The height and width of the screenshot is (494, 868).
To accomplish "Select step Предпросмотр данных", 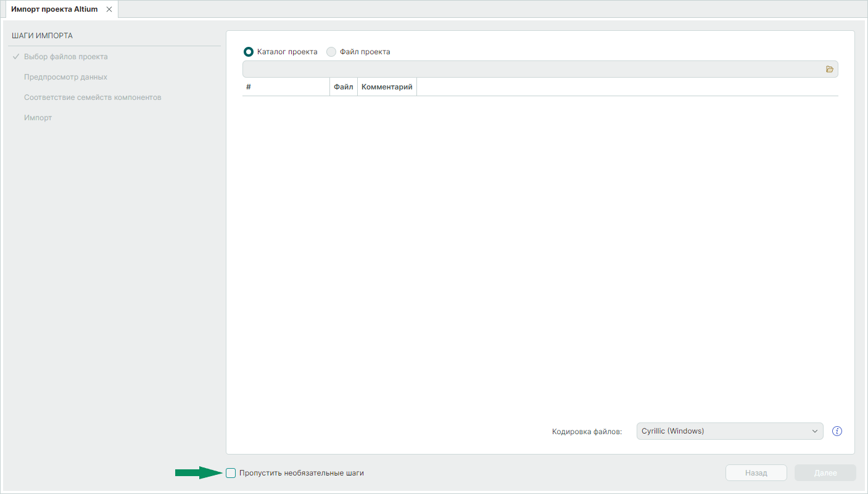I will click(x=65, y=77).
